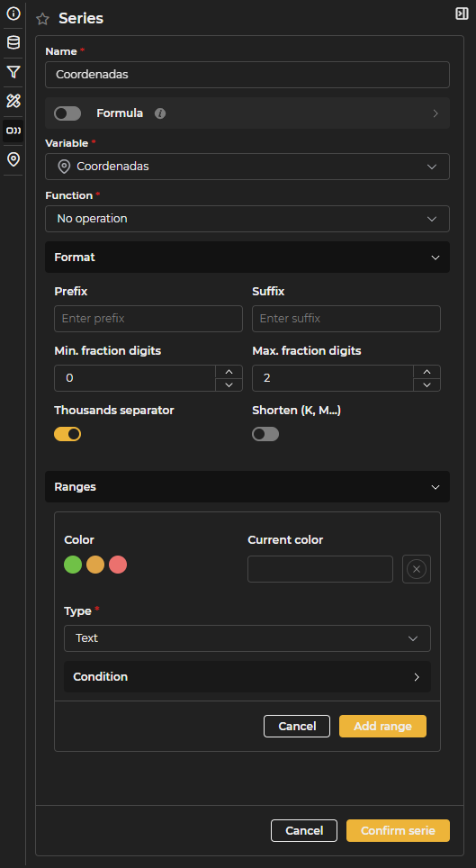This screenshot has height=868, width=476.
Task: Open the Type Text dropdown
Action: 247,638
